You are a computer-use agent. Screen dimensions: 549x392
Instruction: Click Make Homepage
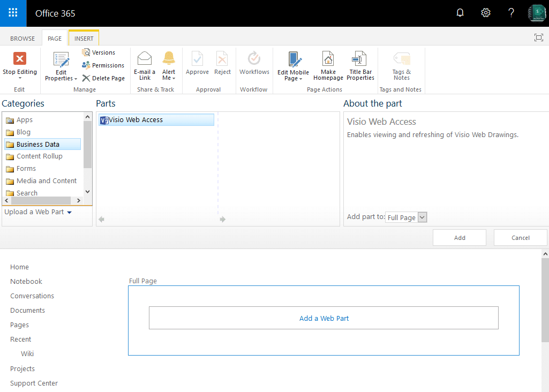(x=328, y=66)
